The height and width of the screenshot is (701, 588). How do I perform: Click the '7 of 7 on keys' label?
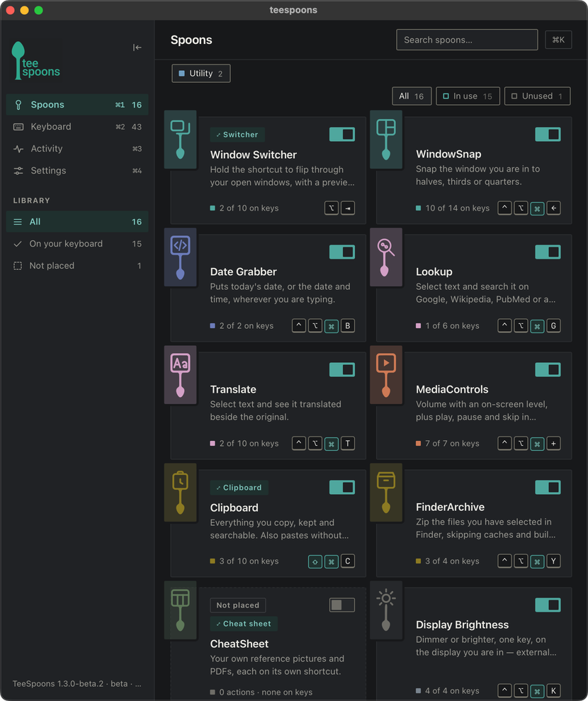(452, 444)
